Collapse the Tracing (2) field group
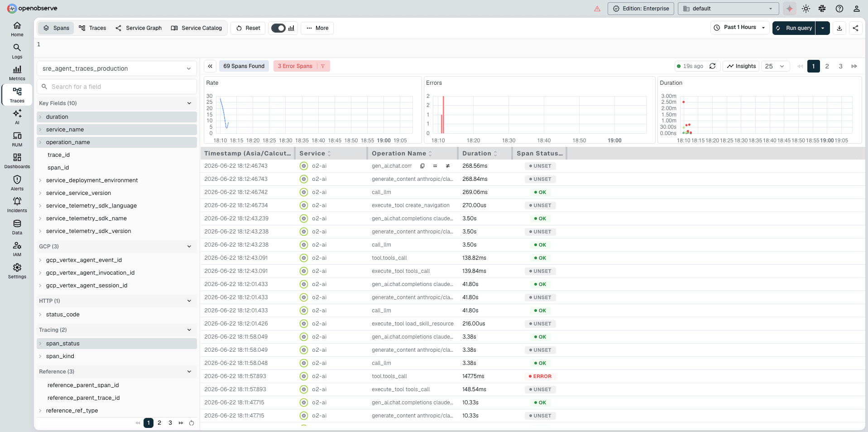Image resolution: width=868 pixels, height=432 pixels. [x=189, y=330]
